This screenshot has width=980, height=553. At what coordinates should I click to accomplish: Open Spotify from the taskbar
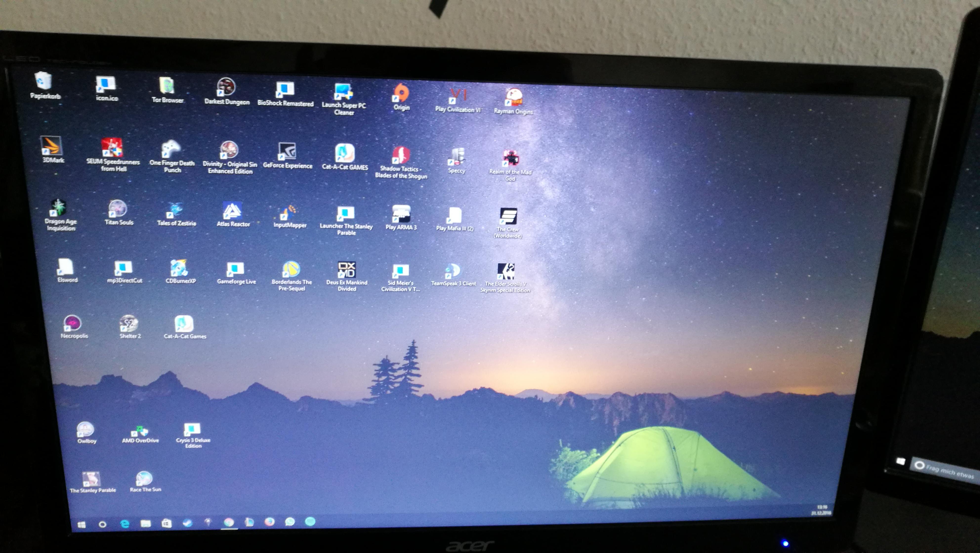310,521
